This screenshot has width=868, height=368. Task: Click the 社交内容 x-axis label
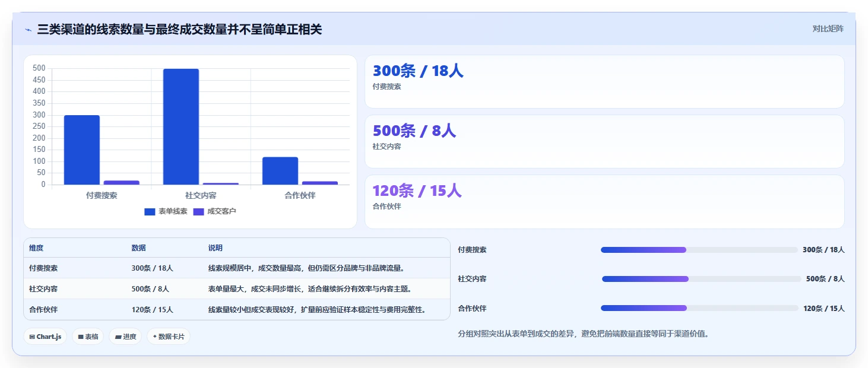pyautogui.click(x=201, y=195)
